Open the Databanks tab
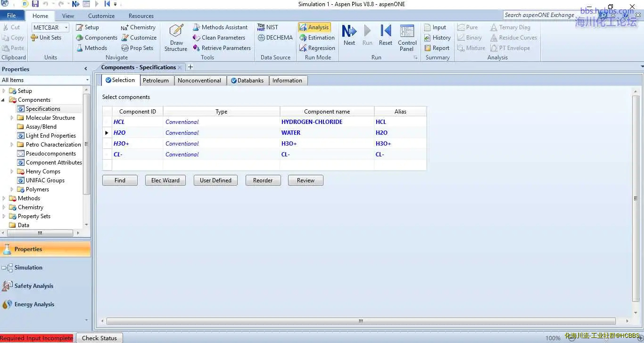This screenshot has width=644, height=343. 247,81
